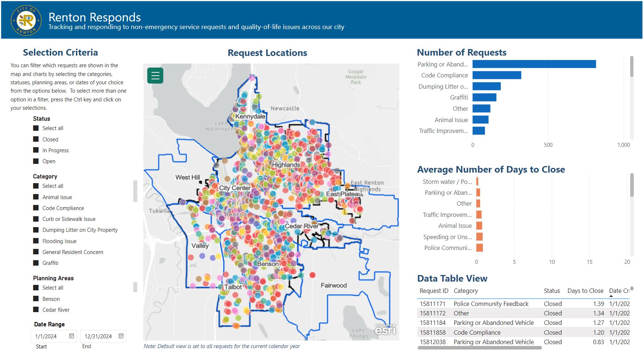
Task: Check the Open status filter
Action: (36, 161)
